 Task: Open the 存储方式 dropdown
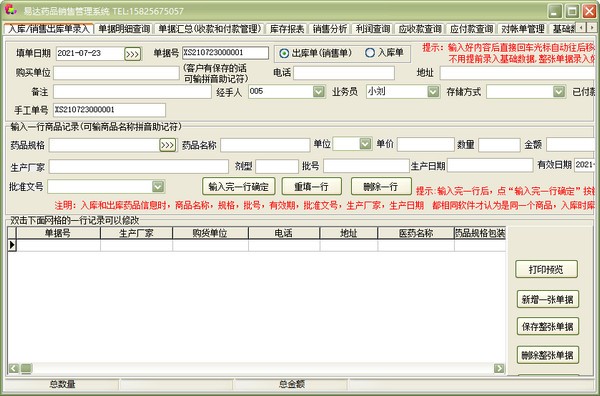559,92
